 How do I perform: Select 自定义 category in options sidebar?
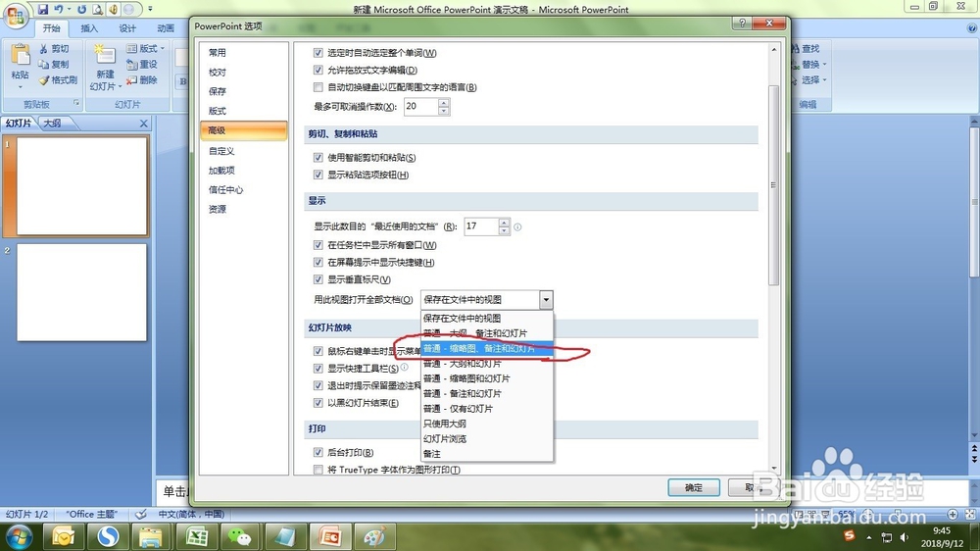[244, 151]
